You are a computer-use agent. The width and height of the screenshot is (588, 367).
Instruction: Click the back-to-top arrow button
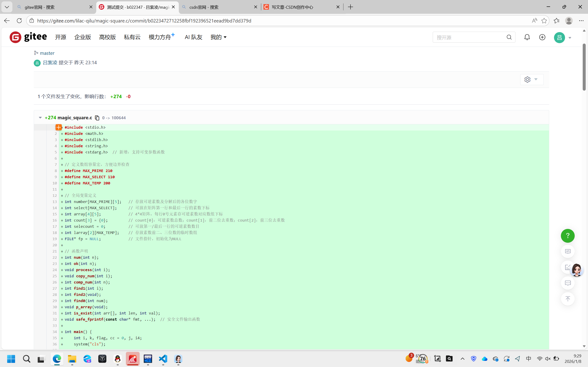pos(568,299)
